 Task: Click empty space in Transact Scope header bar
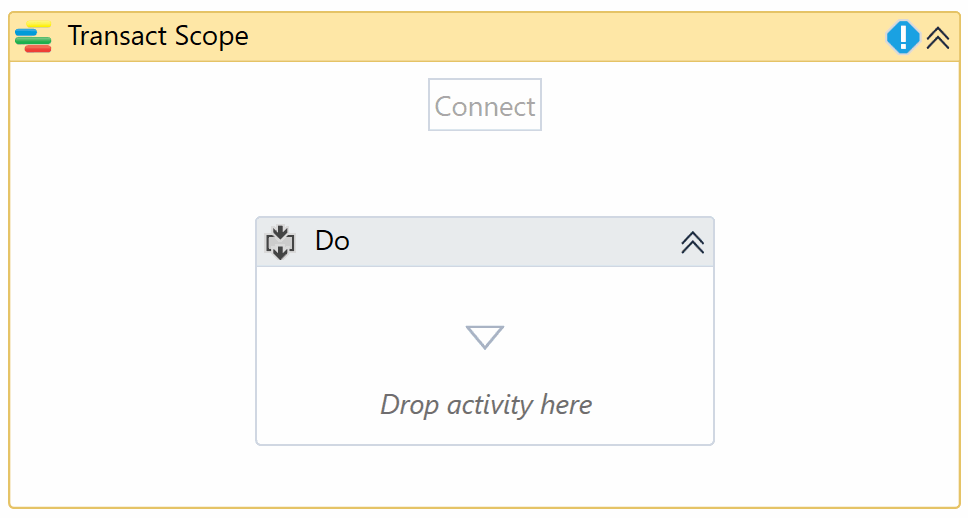tap(560, 37)
